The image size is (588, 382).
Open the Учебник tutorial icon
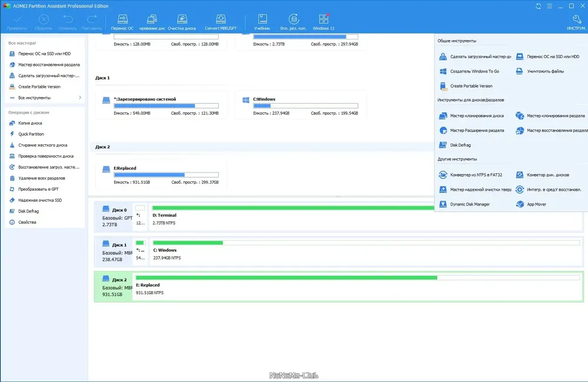pyautogui.click(x=262, y=22)
